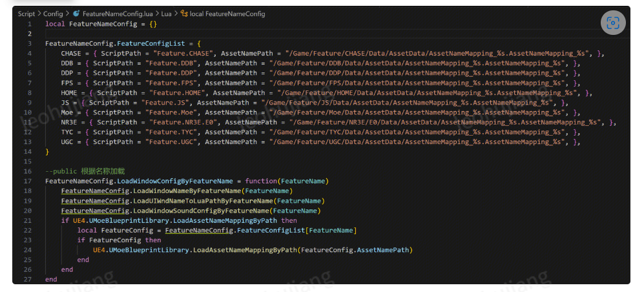Click line number 1 in the gutter

30,24
